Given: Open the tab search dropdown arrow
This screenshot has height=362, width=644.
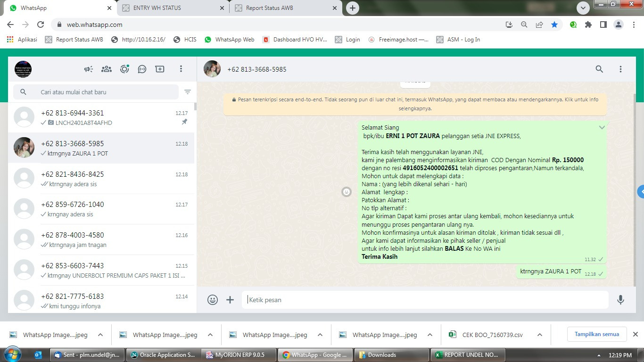Looking at the screenshot, I should [583, 8].
